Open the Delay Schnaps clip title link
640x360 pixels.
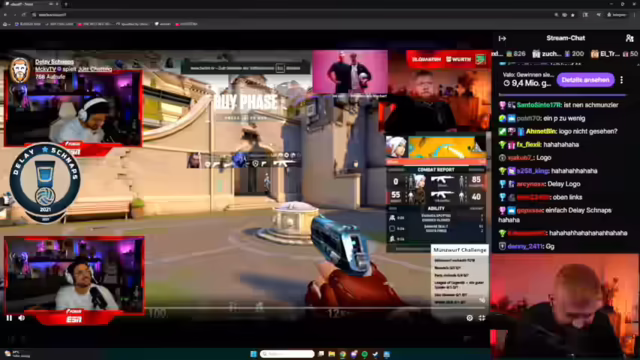(x=54, y=62)
